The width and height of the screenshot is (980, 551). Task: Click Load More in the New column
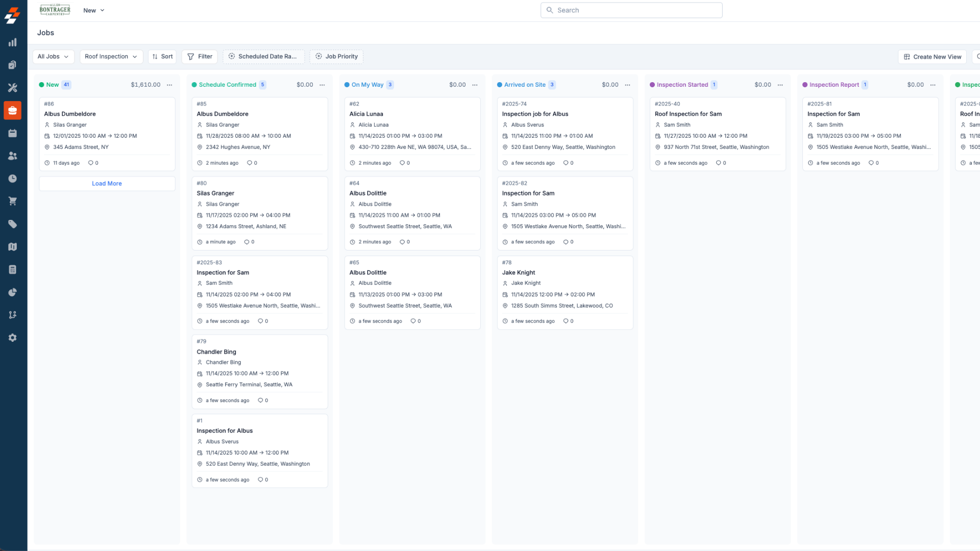[107, 184]
